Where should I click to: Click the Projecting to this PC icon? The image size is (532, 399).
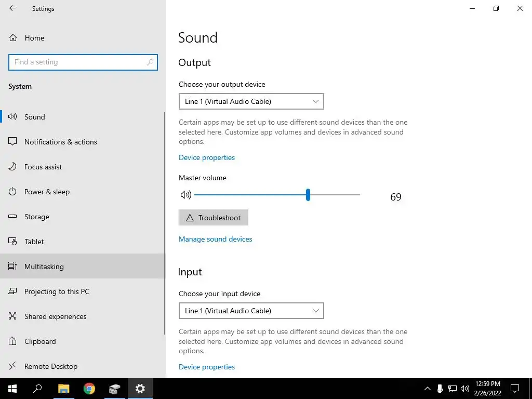[12, 291]
